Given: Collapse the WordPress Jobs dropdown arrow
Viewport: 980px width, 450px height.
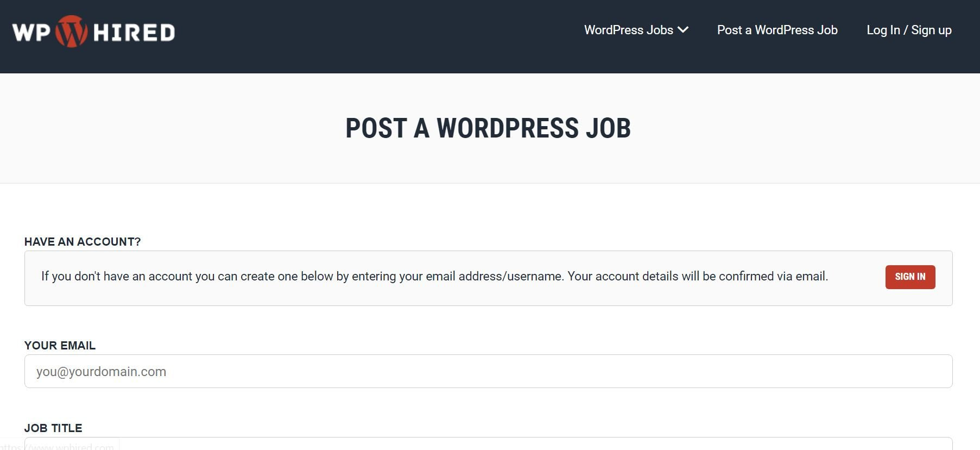Looking at the screenshot, I should [682, 30].
